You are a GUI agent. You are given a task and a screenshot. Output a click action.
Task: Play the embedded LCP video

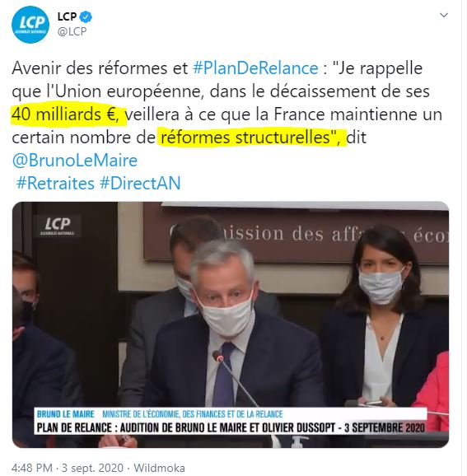[231, 324]
